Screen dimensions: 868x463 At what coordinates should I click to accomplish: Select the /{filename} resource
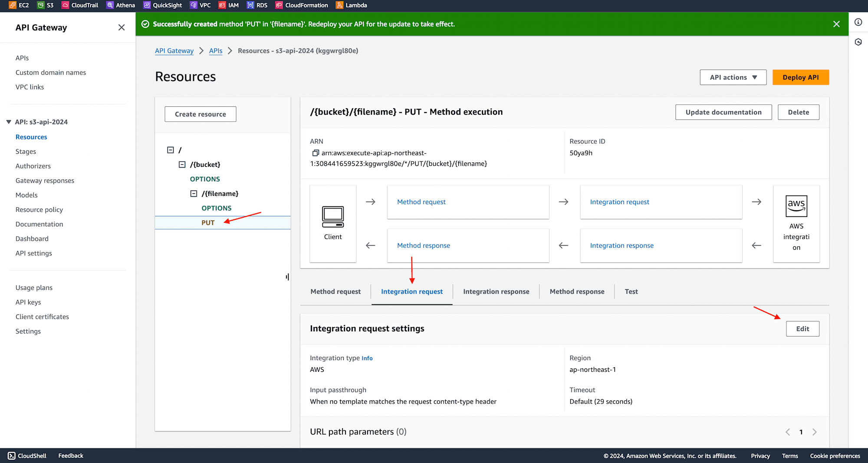click(220, 194)
